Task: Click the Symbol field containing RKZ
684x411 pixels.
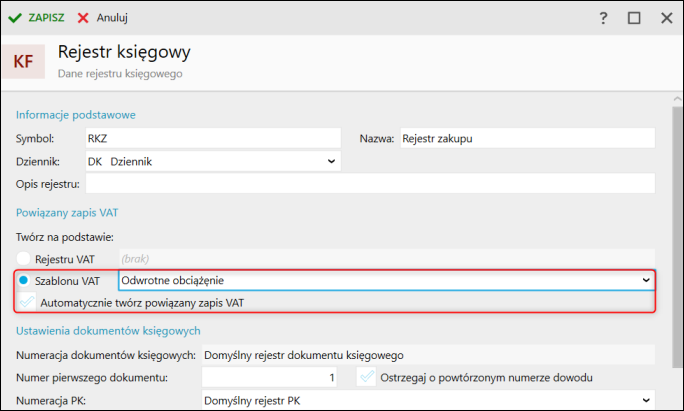Action: point(212,138)
